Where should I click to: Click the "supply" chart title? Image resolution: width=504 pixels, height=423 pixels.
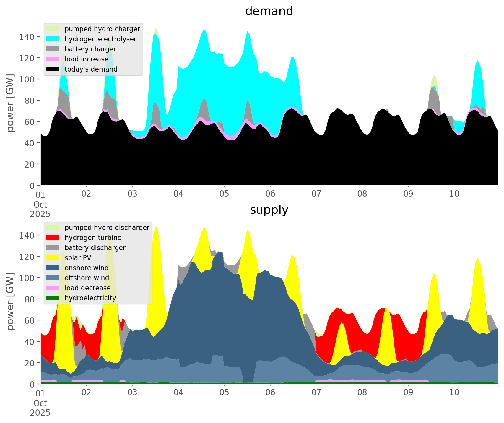(x=269, y=210)
